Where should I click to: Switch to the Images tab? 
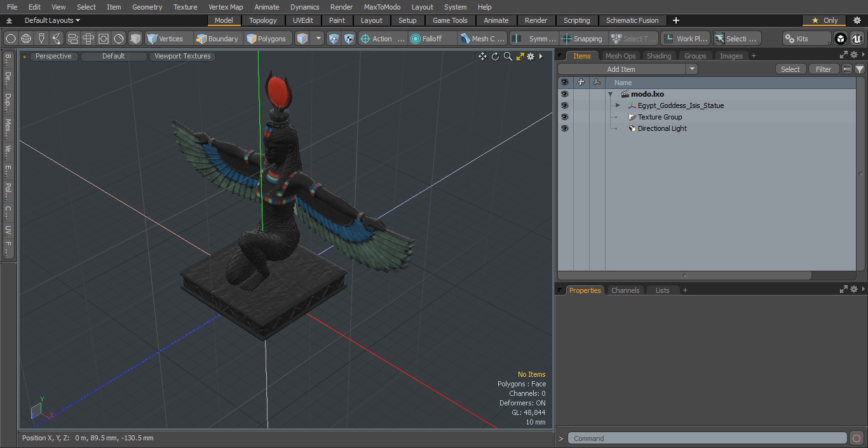tap(731, 56)
